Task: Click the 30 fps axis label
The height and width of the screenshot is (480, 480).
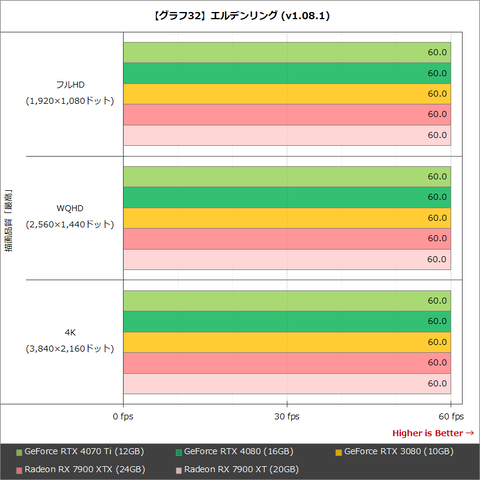Action: pos(287,416)
